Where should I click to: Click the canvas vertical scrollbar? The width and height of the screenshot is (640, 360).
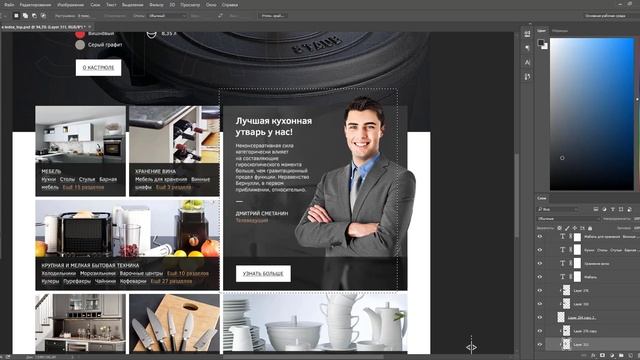pyautogui.click(x=517, y=194)
